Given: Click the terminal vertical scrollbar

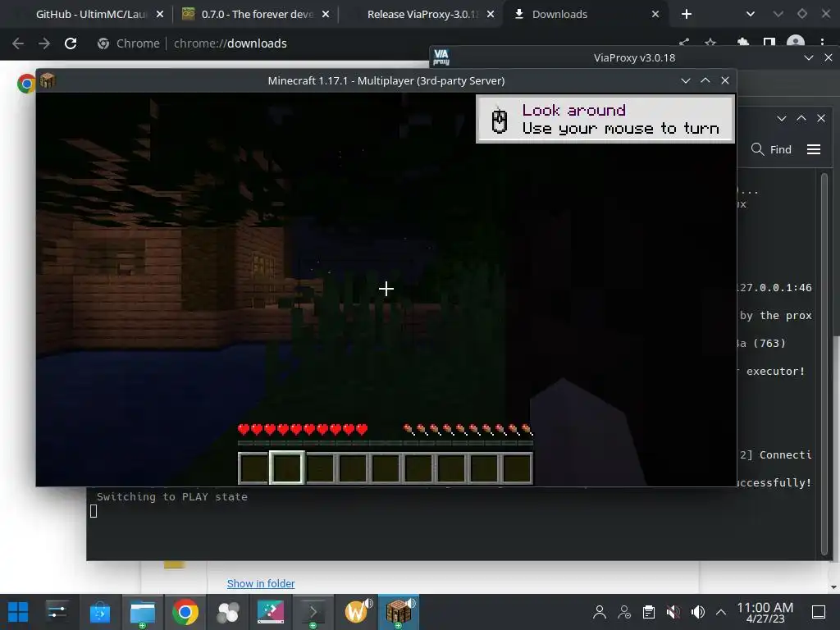Looking at the screenshot, I should [824, 364].
